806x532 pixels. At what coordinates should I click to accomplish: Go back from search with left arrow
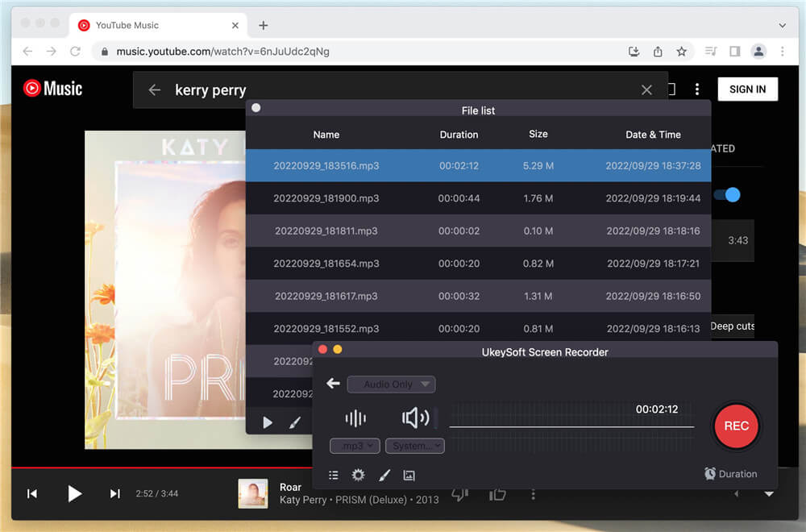[x=154, y=90]
